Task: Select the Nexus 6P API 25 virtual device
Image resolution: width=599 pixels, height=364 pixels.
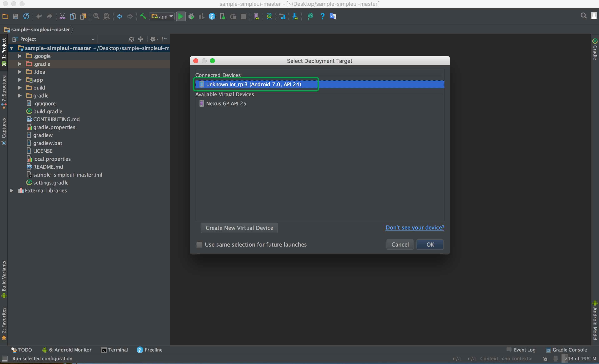Action: coord(320,103)
